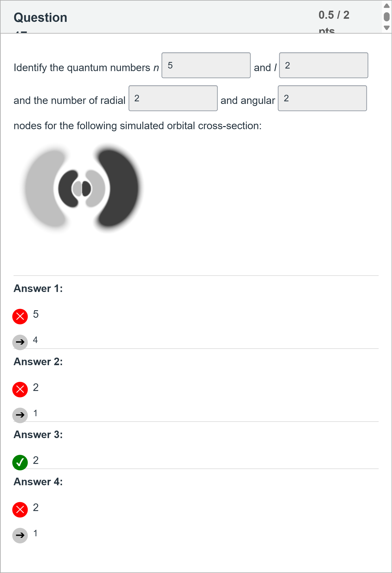Click the scrollbar down arrow
Viewport: 392px width, 573px height.
(x=386, y=27)
